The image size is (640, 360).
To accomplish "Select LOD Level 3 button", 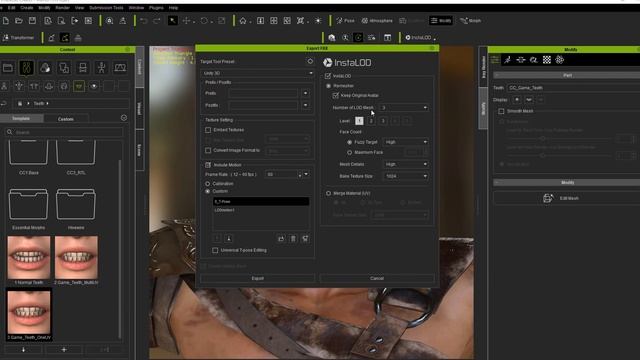I will coord(383,121).
